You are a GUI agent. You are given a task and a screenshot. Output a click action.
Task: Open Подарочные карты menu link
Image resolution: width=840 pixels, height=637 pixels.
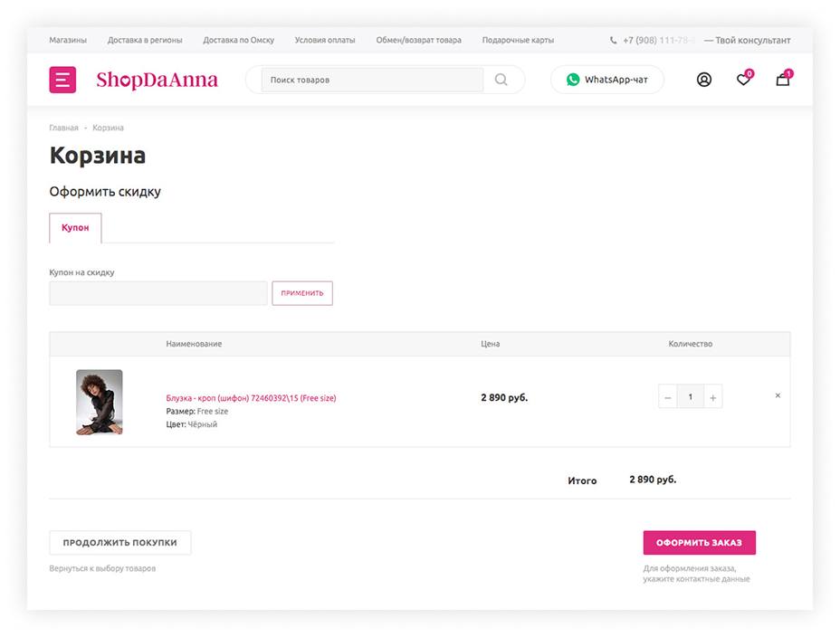point(518,40)
